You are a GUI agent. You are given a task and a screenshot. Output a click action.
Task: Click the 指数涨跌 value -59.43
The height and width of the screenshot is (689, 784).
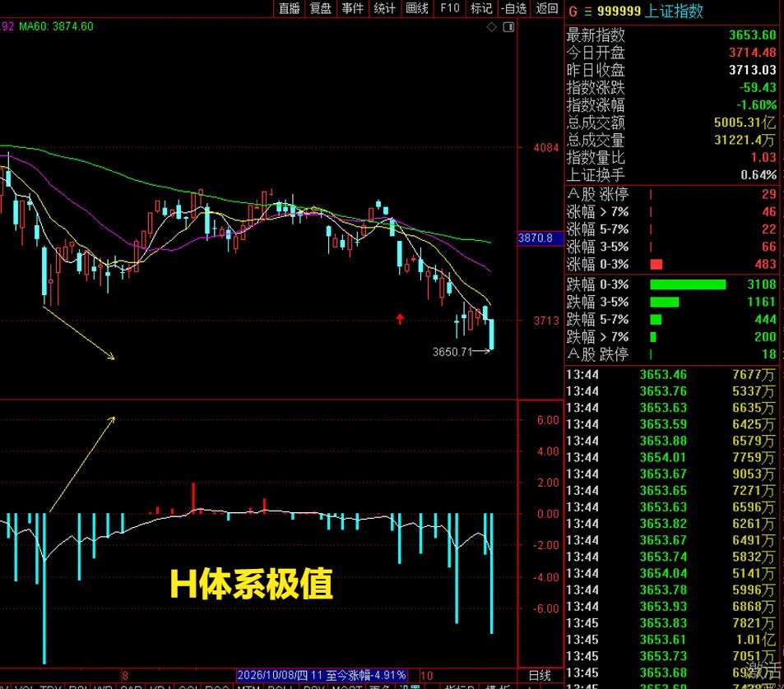(758, 87)
